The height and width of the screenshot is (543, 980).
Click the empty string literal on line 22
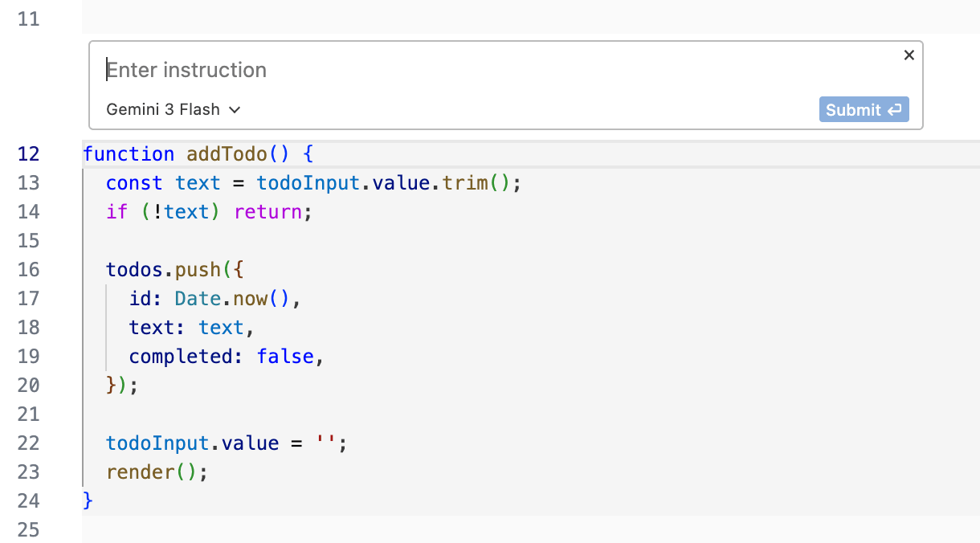[325, 443]
